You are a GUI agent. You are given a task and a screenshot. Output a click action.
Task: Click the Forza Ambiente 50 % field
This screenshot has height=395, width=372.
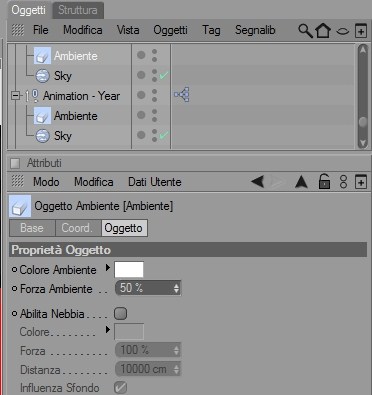148,288
